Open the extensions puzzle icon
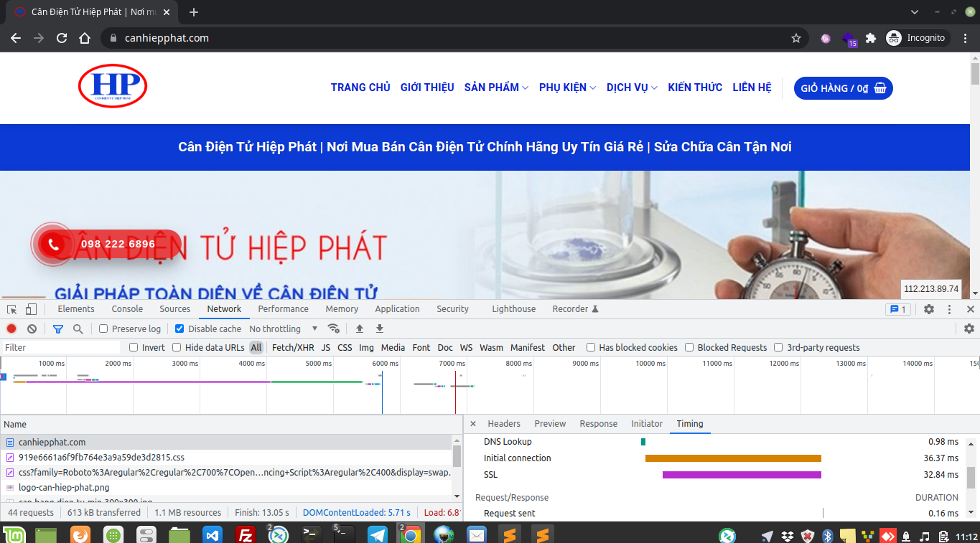 click(871, 38)
